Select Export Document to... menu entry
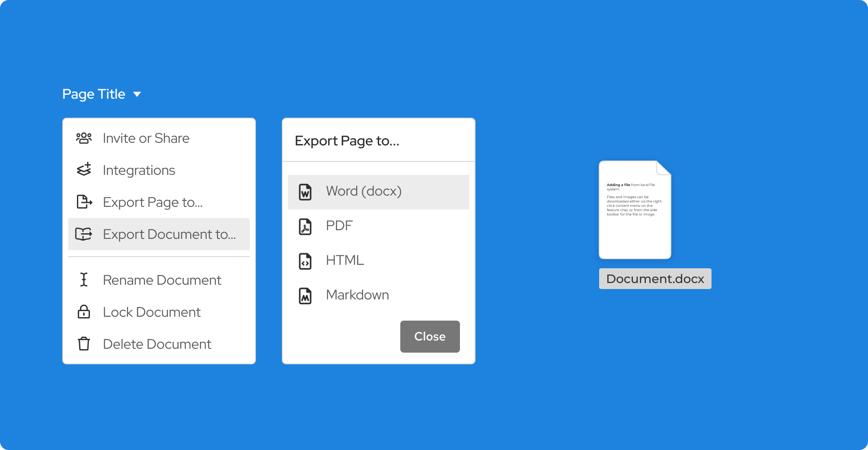The image size is (868, 450). coord(169,234)
